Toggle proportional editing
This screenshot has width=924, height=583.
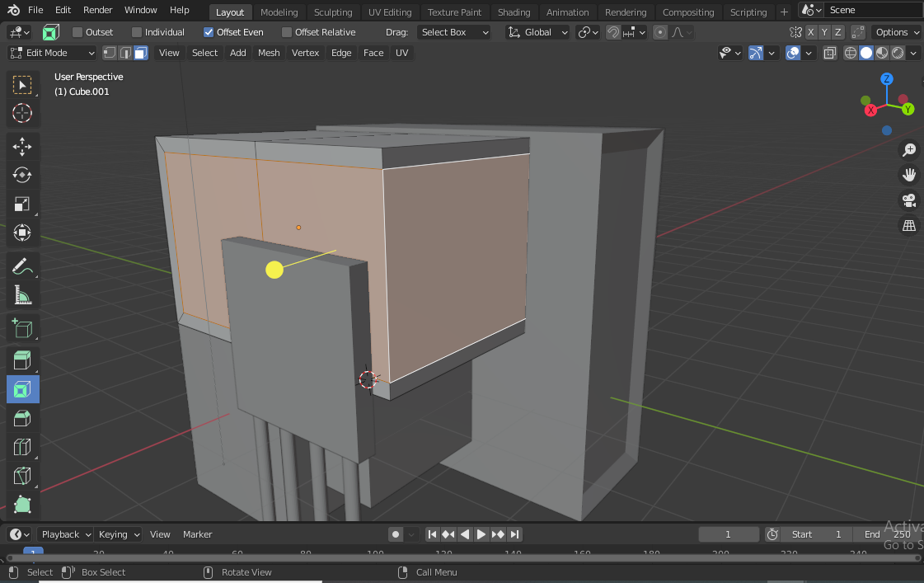[x=660, y=32]
